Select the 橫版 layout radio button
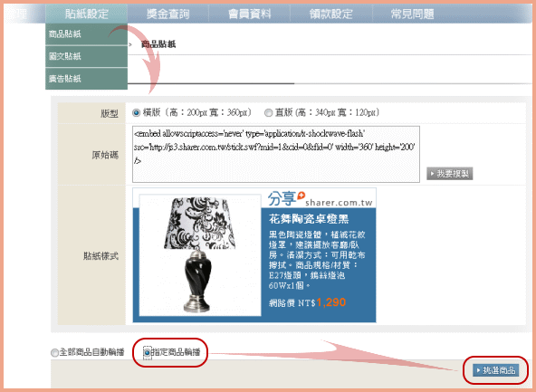The image size is (536, 392). pyautogui.click(x=137, y=113)
